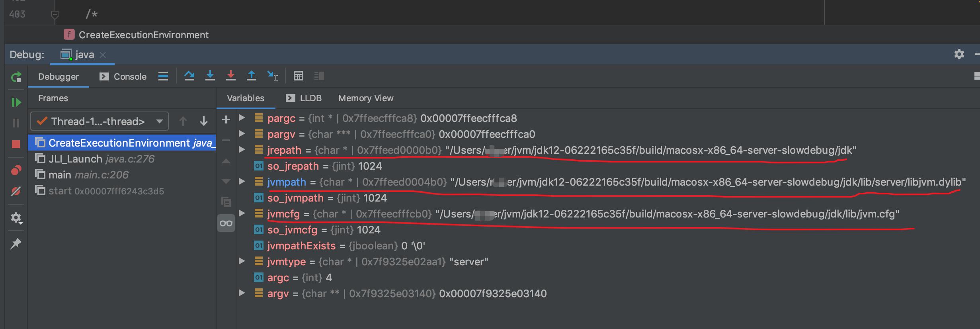Open Evaluate Expression calculator

[298, 76]
